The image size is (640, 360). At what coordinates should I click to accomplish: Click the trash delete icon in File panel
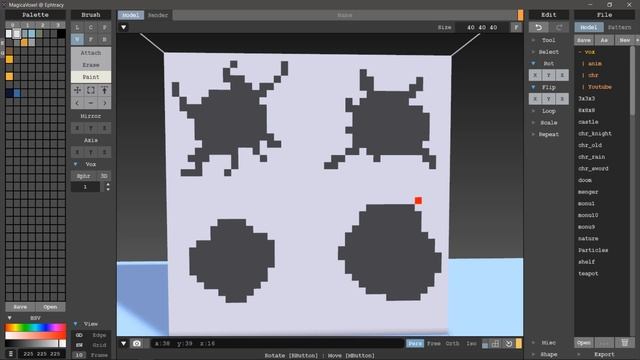coord(624,342)
